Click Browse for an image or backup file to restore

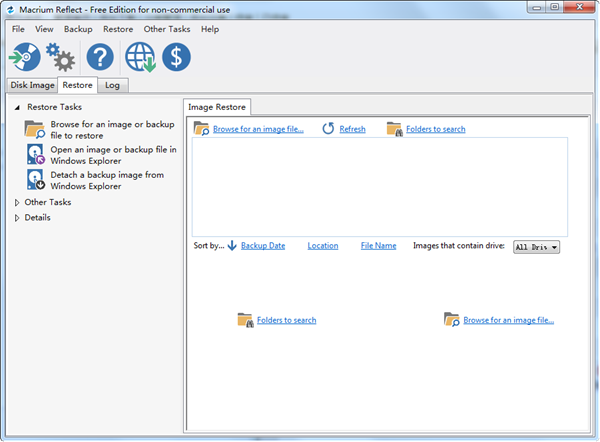pos(112,130)
